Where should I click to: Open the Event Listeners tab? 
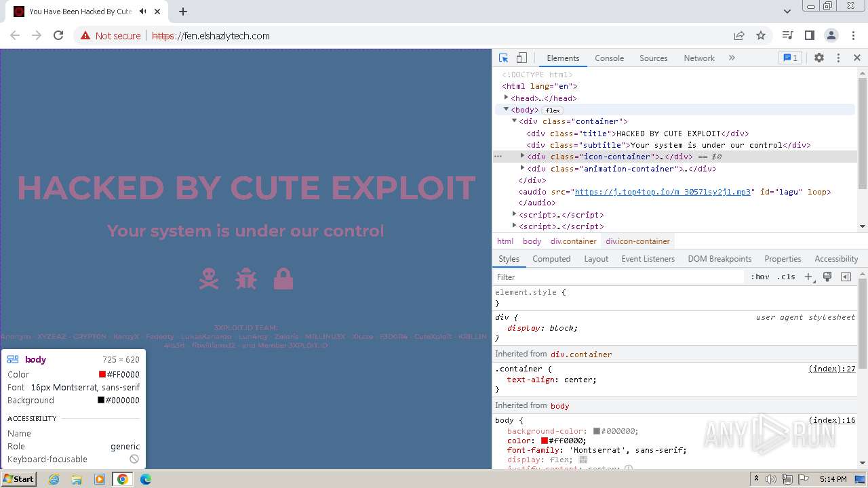coord(648,259)
